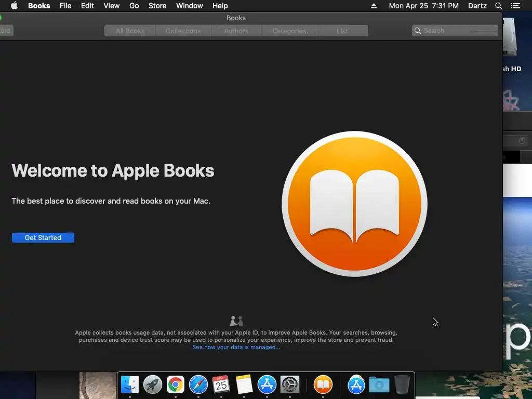
Task: Open Safari compass icon in Dock
Action: pos(198,384)
